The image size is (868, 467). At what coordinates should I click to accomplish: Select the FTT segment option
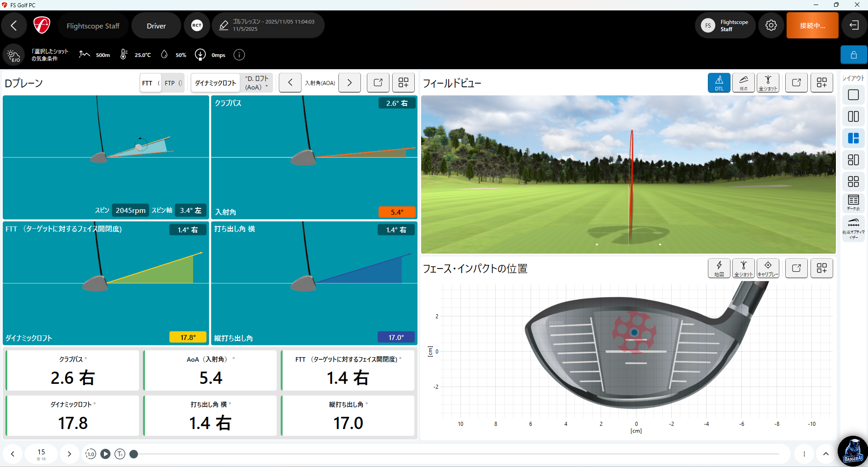(x=150, y=83)
